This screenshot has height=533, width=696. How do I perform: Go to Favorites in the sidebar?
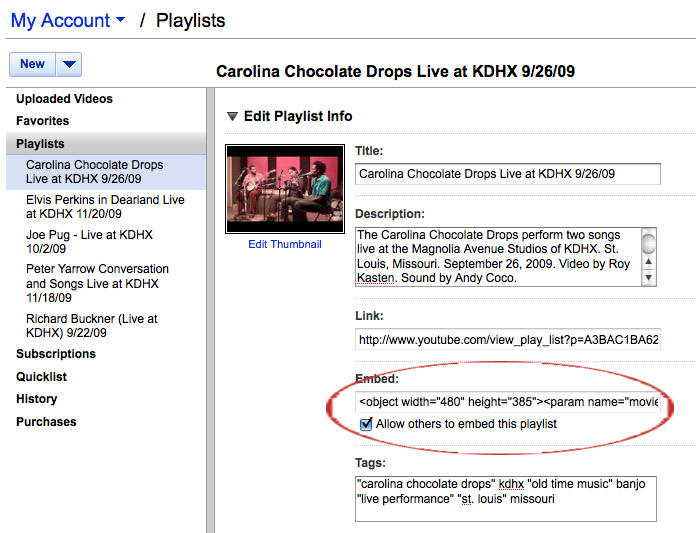click(x=42, y=121)
